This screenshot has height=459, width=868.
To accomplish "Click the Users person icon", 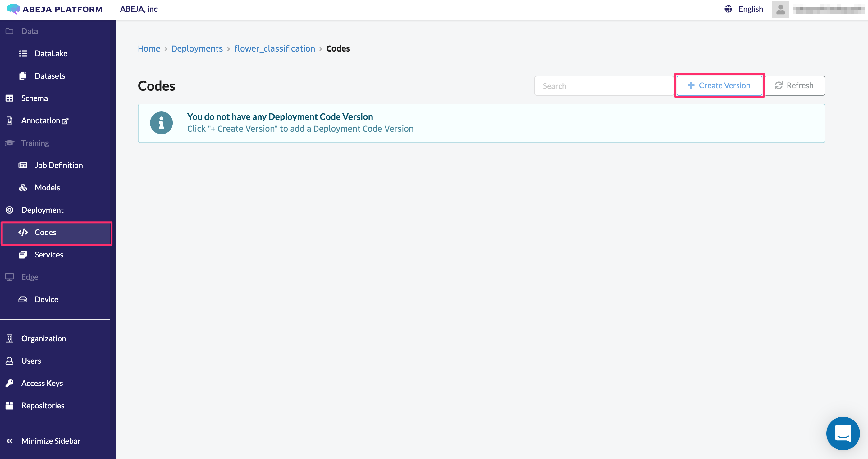I will pyautogui.click(x=9, y=361).
